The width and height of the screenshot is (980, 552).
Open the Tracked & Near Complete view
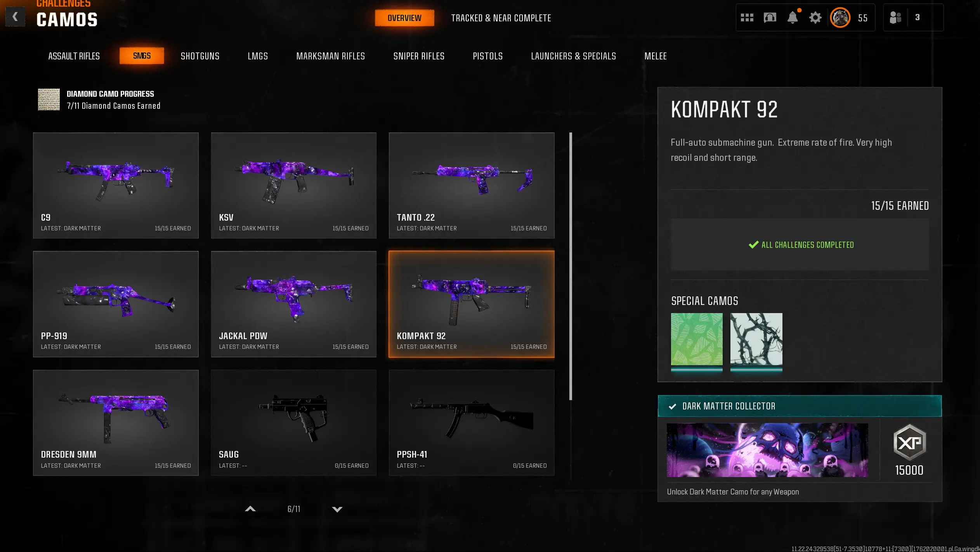point(501,18)
